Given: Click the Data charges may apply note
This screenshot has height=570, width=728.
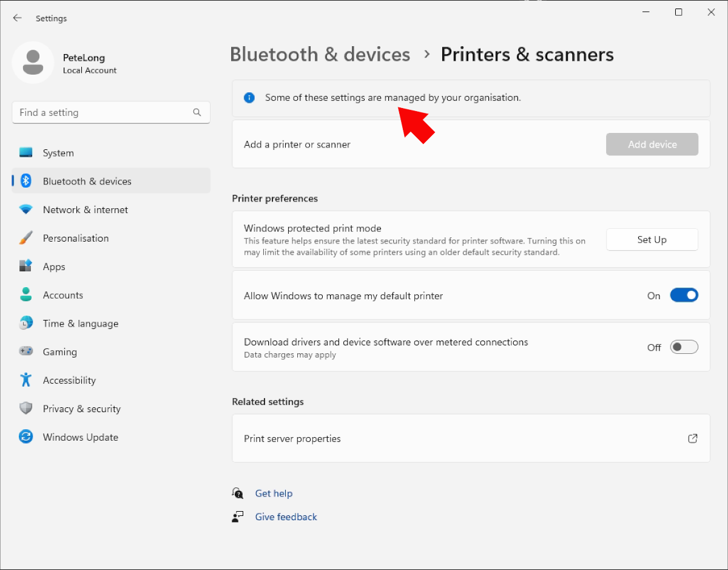Looking at the screenshot, I should (x=290, y=355).
